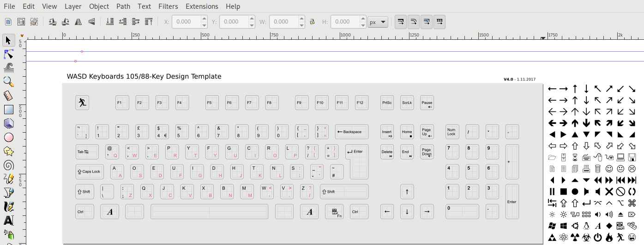This screenshot has width=644, height=245.
Task: Open the Edit menu
Action: point(29,6)
